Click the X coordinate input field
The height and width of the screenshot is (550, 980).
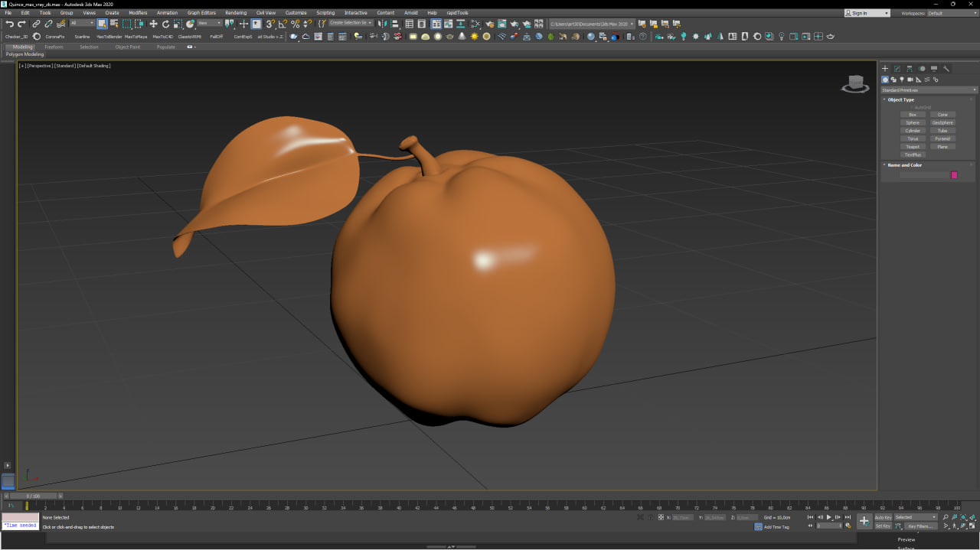[x=683, y=517]
